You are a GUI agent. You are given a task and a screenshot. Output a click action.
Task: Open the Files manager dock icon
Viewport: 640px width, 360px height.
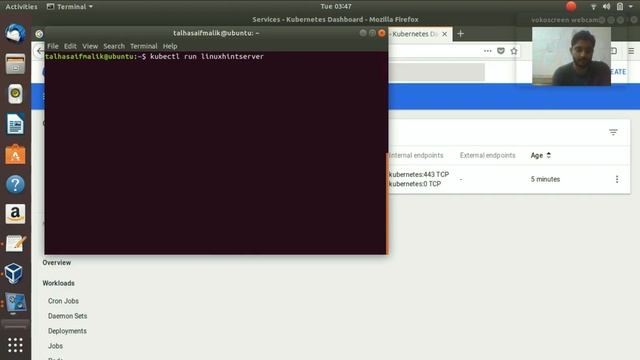[15, 64]
